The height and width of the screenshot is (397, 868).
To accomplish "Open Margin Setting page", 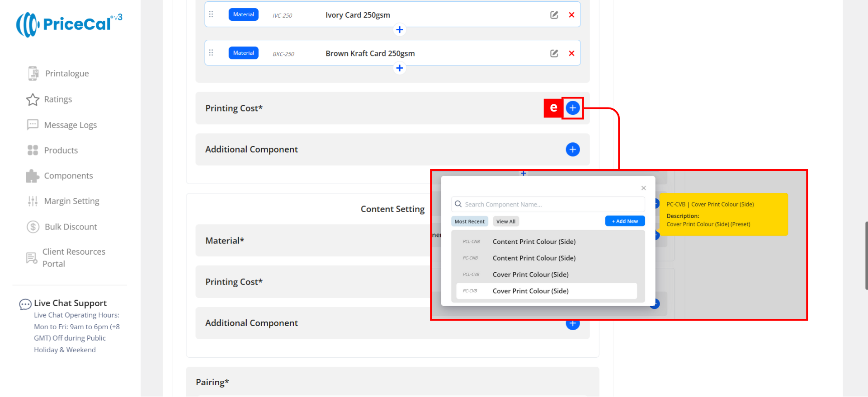I will (x=71, y=201).
